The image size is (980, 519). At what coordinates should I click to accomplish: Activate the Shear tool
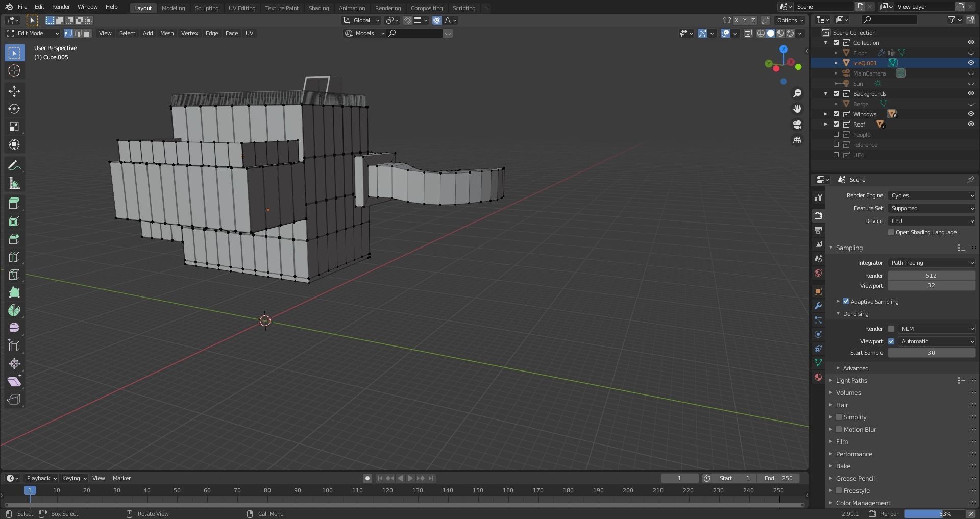(x=14, y=382)
